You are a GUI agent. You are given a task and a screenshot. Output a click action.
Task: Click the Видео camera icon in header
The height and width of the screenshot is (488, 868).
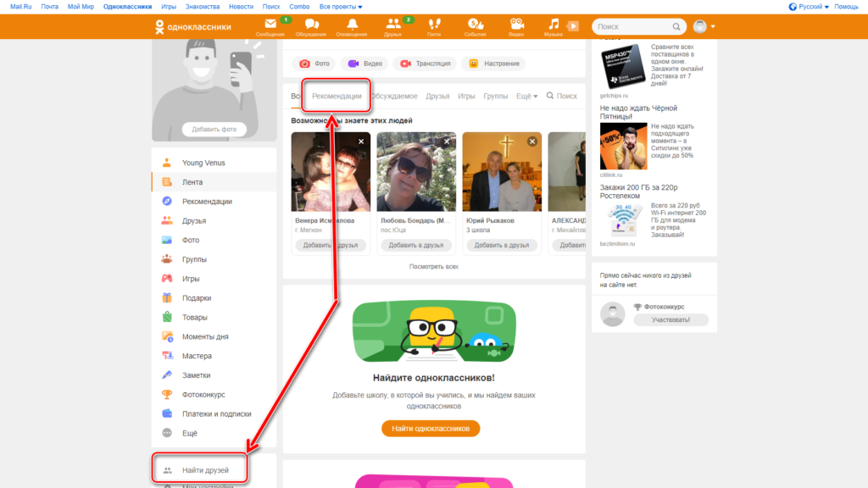(516, 25)
